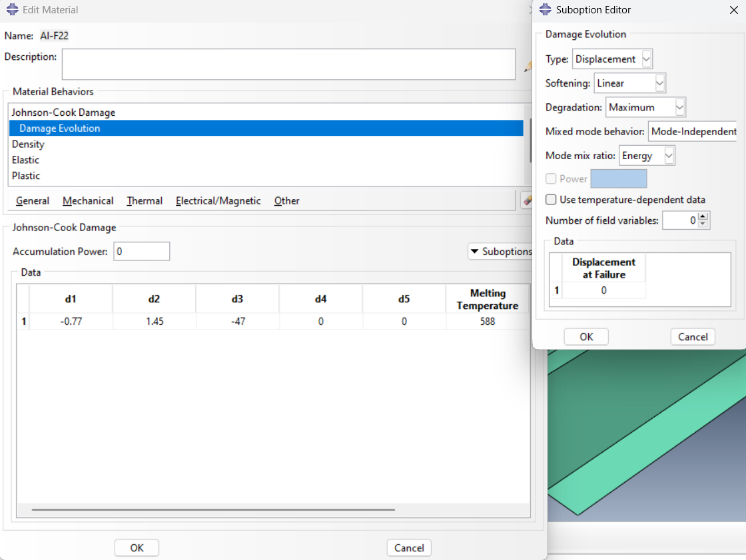Click d5 cell value 0
Screen dimensions: 746x560
pyautogui.click(x=404, y=322)
